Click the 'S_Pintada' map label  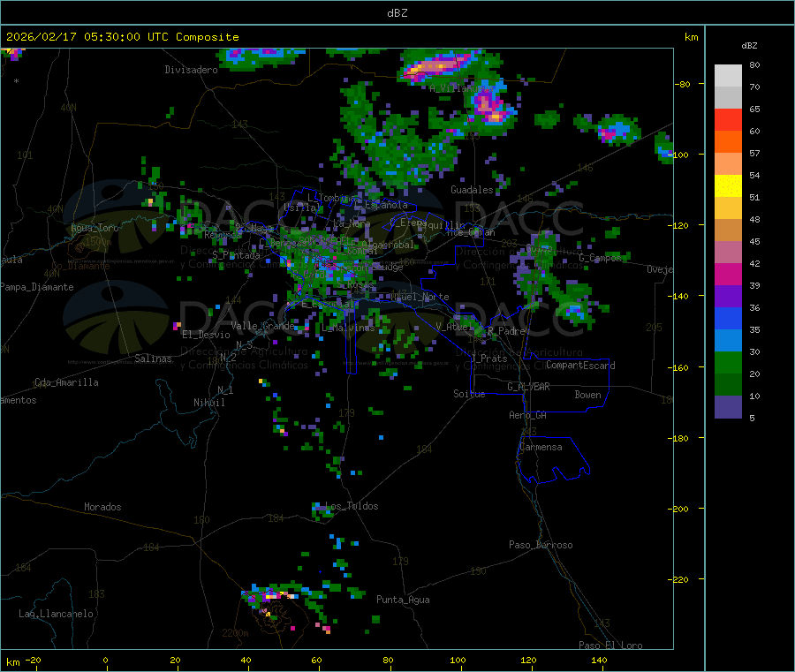pos(236,255)
